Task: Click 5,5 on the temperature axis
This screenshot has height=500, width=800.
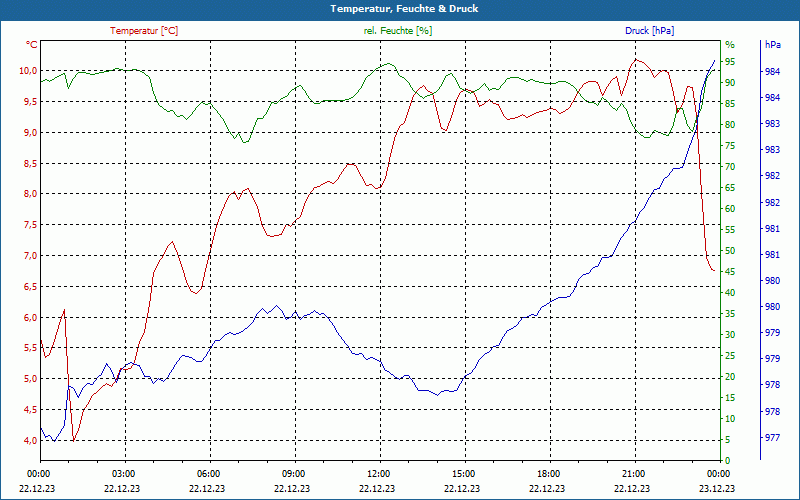Action: (31, 348)
